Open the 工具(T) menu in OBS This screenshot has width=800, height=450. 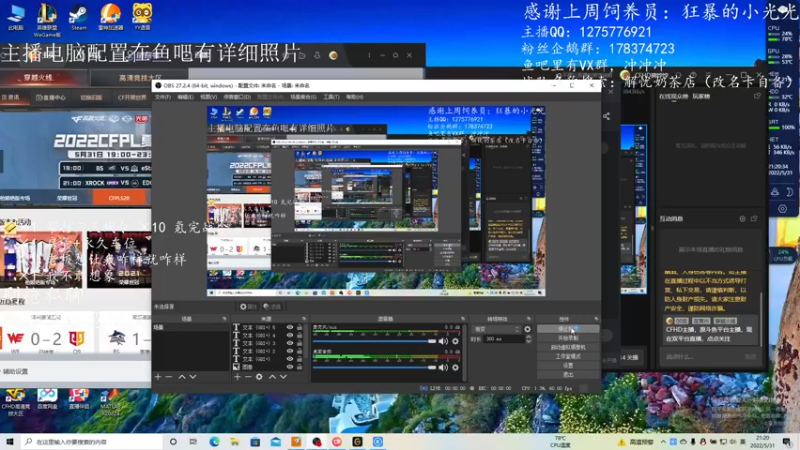click(x=331, y=97)
